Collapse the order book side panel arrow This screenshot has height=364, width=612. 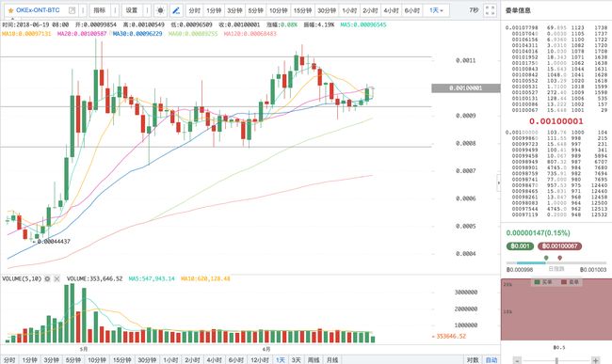coord(498,182)
